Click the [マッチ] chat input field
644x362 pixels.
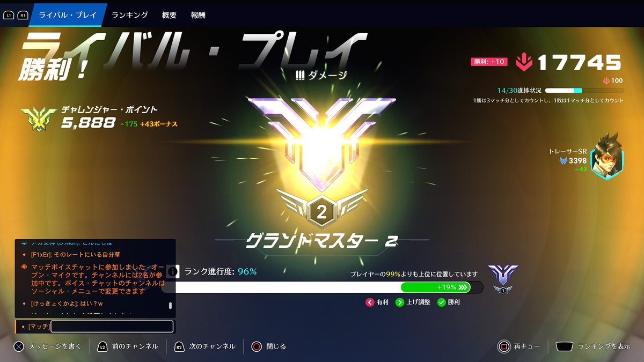click(x=112, y=326)
